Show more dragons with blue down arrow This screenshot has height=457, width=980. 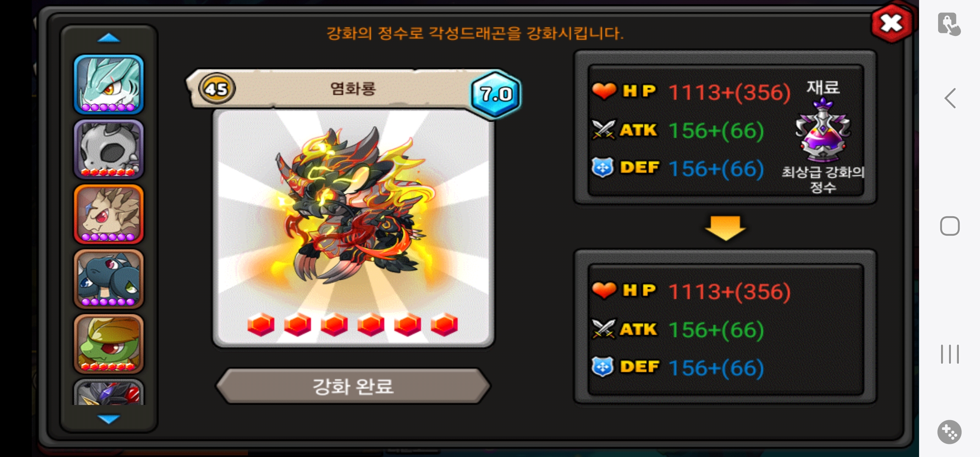(x=109, y=419)
